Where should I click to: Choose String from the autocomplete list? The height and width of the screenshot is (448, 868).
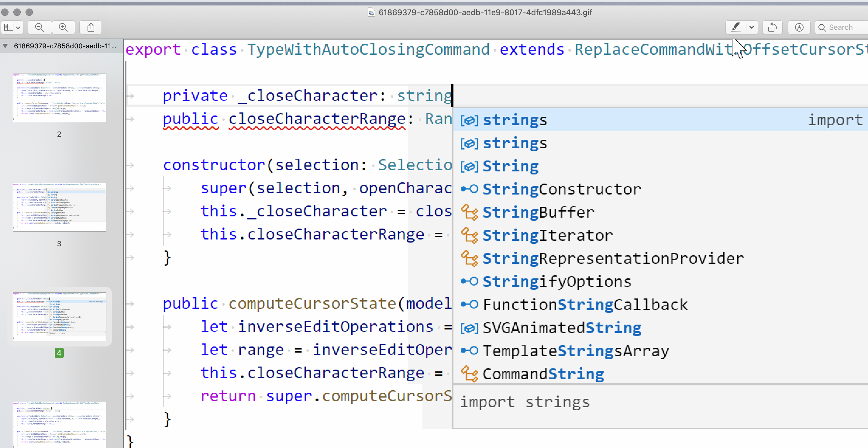coord(511,166)
